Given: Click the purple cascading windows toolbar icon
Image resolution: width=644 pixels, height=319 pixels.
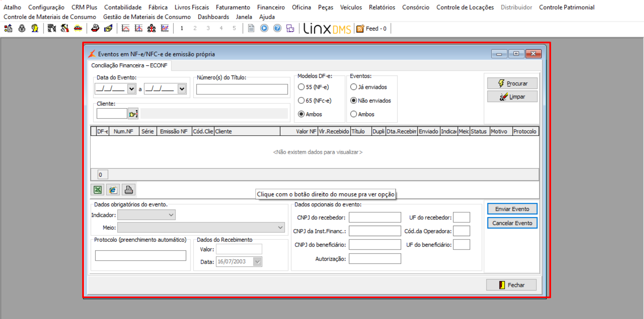Looking at the screenshot, I should pyautogui.click(x=290, y=29).
